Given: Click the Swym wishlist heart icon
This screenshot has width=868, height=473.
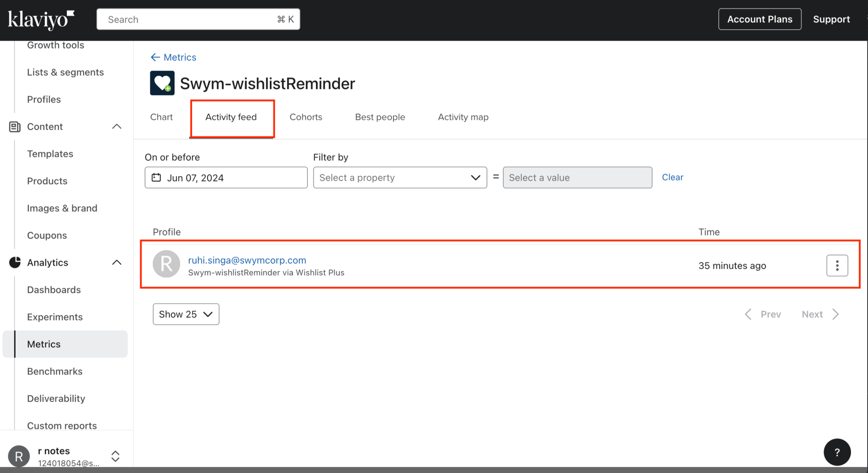Looking at the screenshot, I should pos(162,83).
